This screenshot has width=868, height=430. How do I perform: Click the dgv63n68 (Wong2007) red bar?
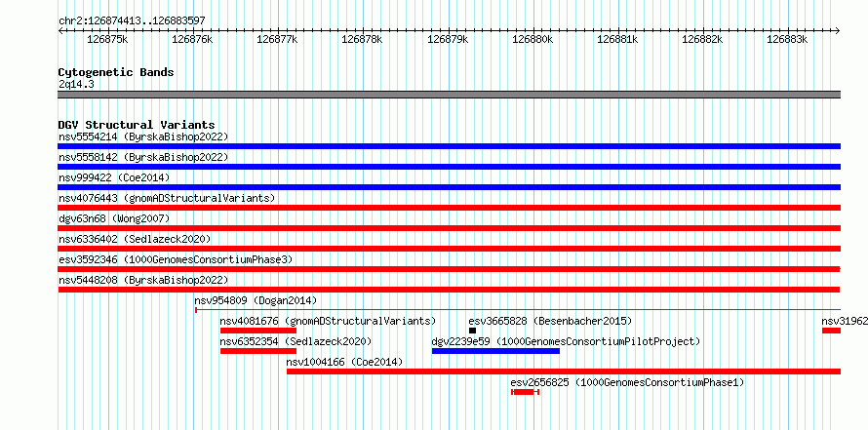449,228
